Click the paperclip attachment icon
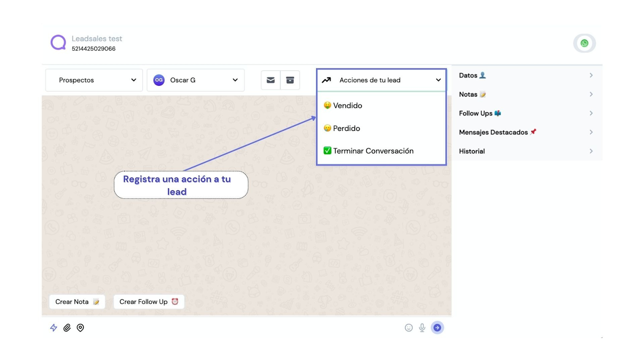644x362 pixels. pos(67,327)
